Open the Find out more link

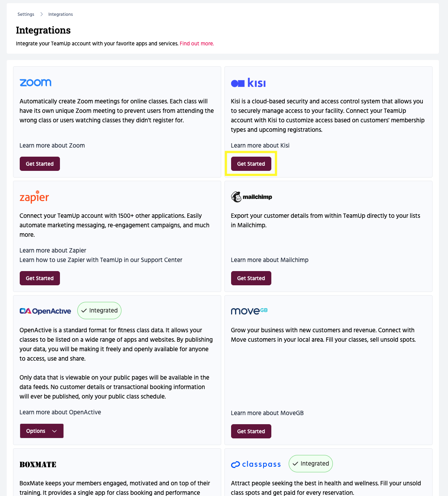(x=197, y=44)
